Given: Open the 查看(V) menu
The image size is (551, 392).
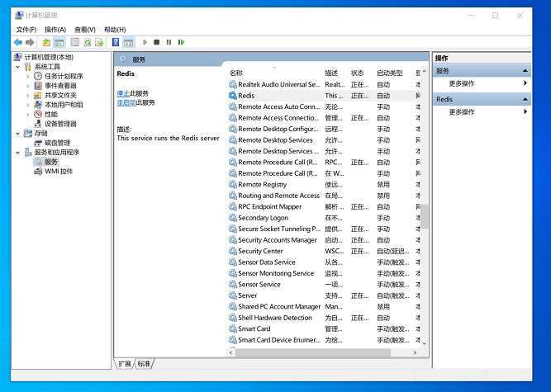Looking at the screenshot, I should click(x=85, y=30).
